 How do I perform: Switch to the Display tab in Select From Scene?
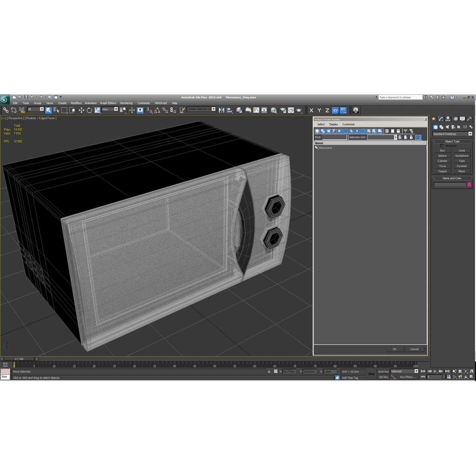coord(334,124)
